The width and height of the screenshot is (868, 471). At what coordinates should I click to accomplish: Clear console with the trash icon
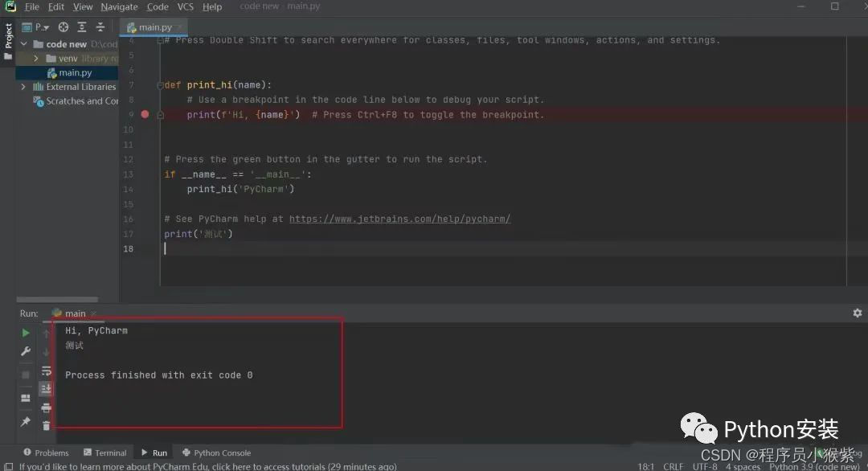coord(47,426)
